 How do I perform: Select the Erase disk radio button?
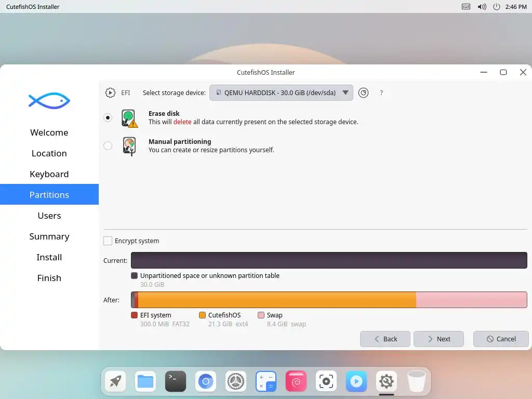[x=108, y=118]
